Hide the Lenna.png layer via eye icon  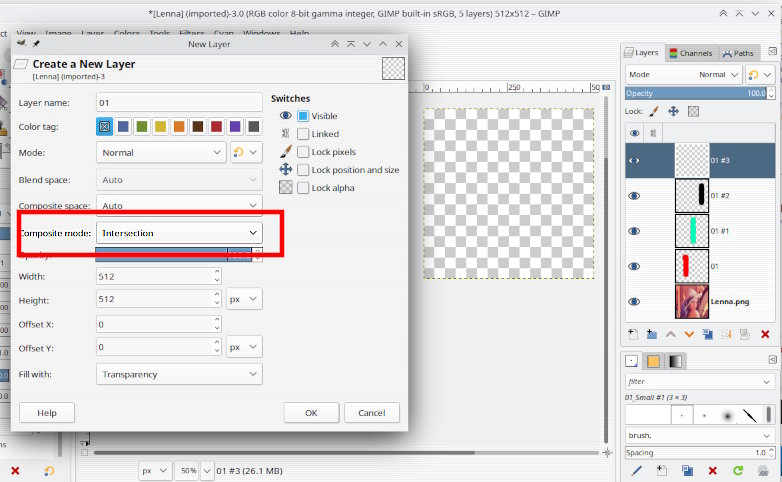[x=634, y=301]
